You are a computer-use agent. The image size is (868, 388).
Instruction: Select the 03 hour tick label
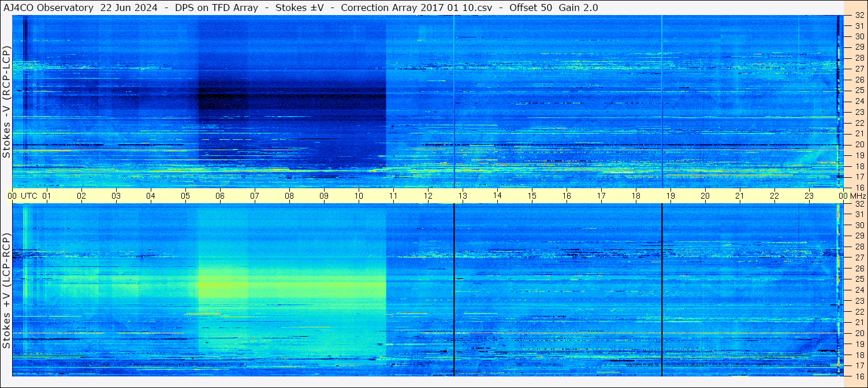pos(116,196)
